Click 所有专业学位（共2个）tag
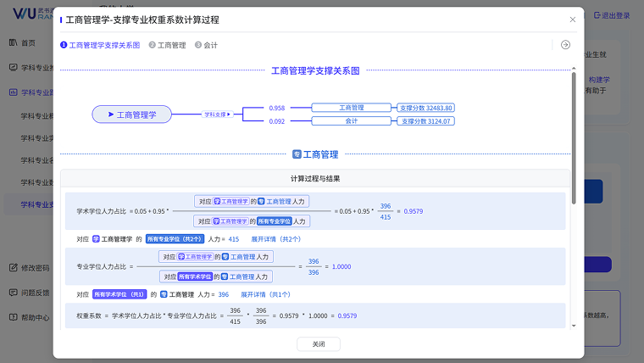Screen dimensions: 644x363 (x=175, y=239)
